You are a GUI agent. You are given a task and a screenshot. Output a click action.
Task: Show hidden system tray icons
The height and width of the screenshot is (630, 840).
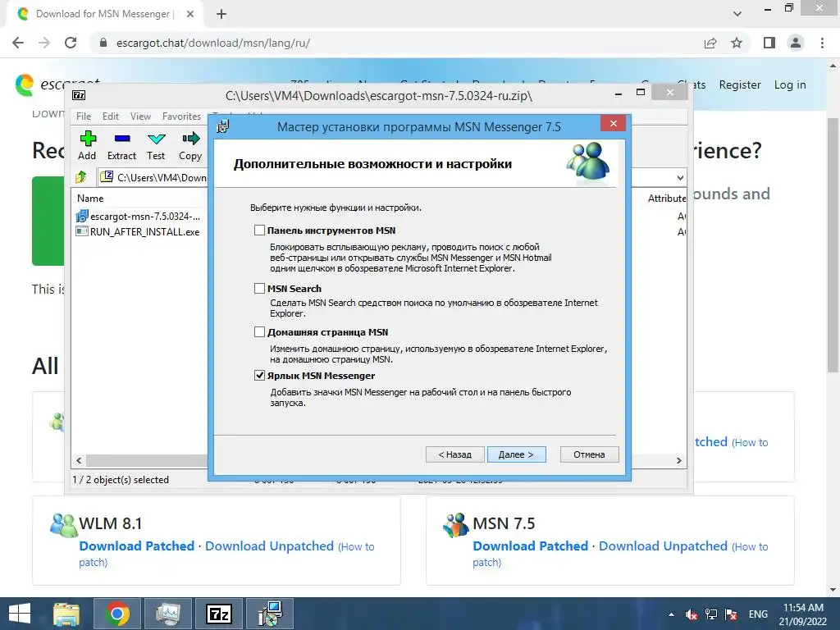[x=671, y=614]
